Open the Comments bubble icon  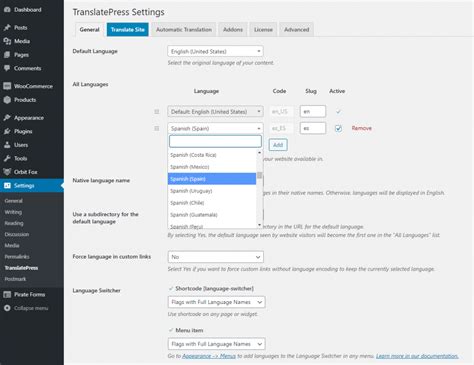tap(7, 68)
